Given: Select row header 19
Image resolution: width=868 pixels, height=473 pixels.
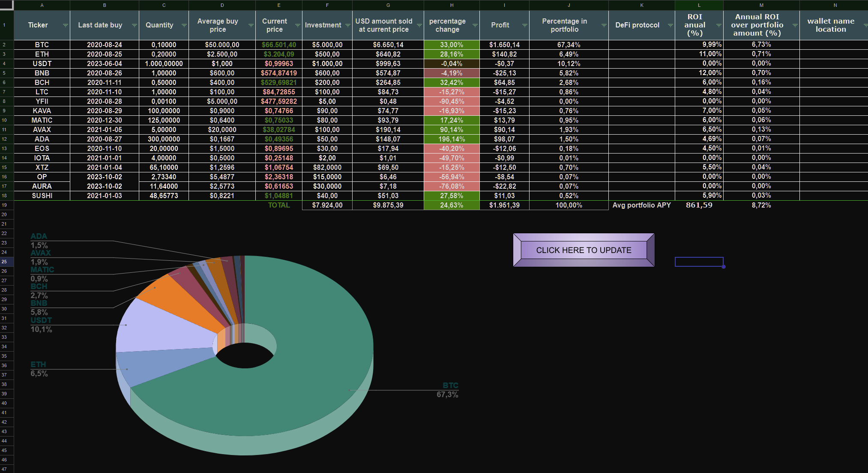Looking at the screenshot, I should click(4, 205).
